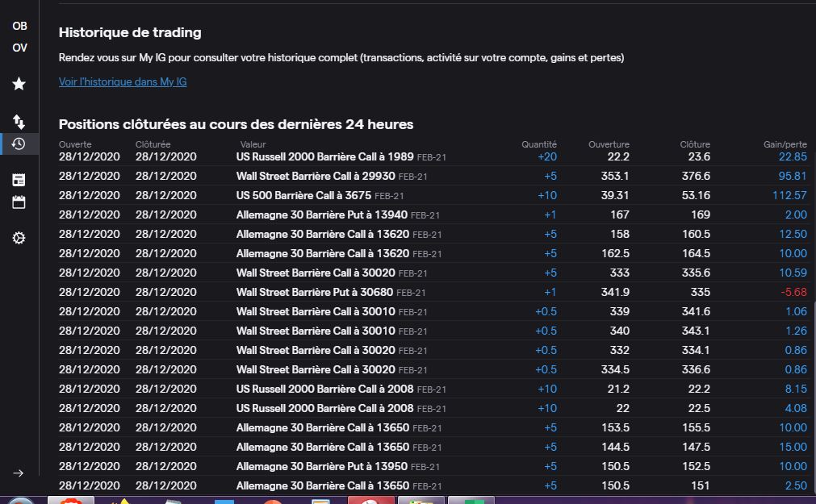Click the Valeur column header

[x=253, y=144]
